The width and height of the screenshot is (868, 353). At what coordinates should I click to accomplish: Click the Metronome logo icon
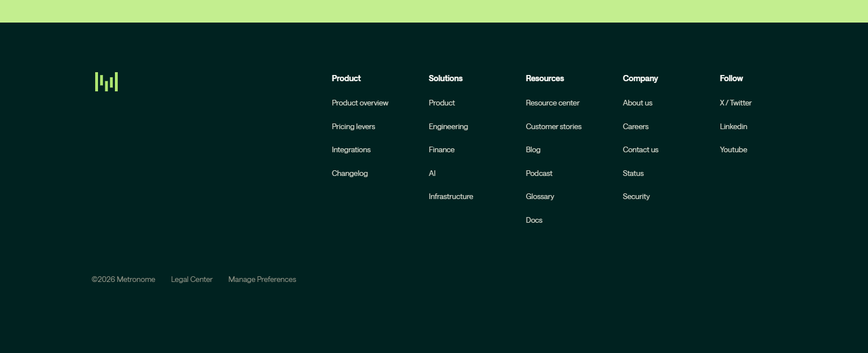pyautogui.click(x=106, y=81)
